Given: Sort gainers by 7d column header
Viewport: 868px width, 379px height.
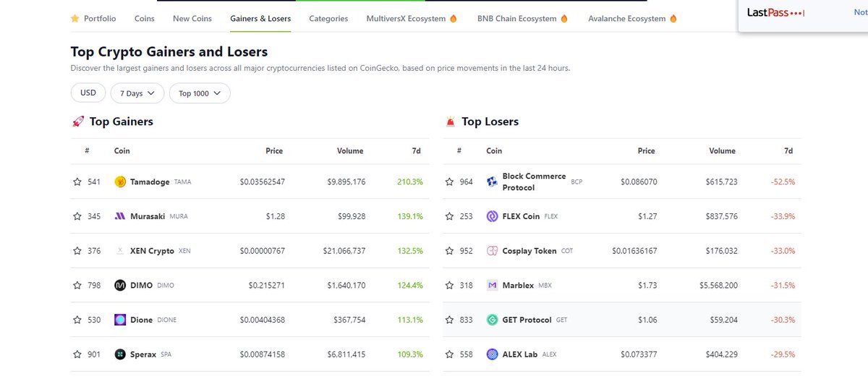Looking at the screenshot, I should [x=416, y=151].
